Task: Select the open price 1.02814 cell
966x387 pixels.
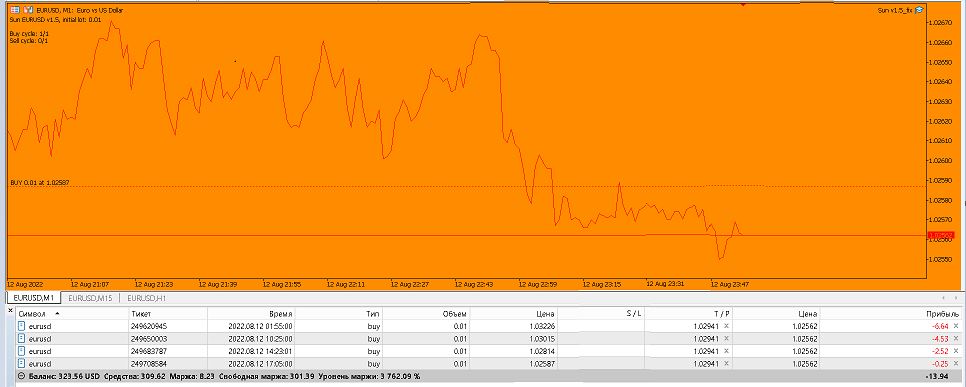Action: (x=513, y=351)
